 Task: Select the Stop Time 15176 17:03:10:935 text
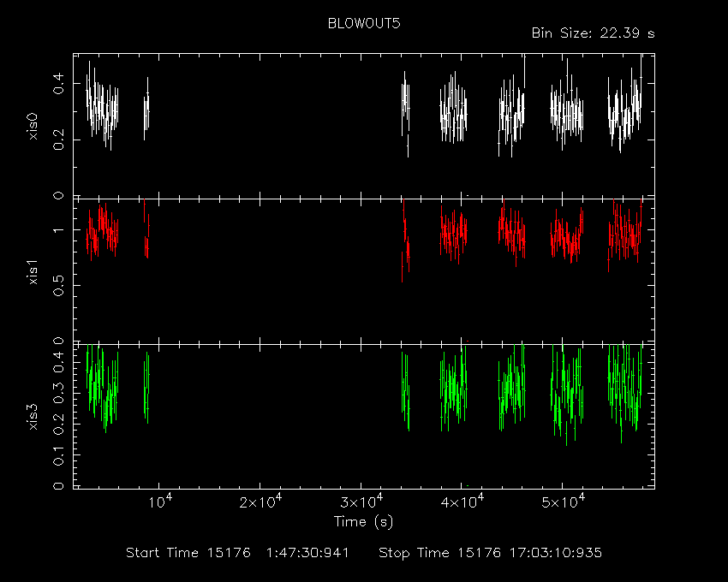coord(490,553)
